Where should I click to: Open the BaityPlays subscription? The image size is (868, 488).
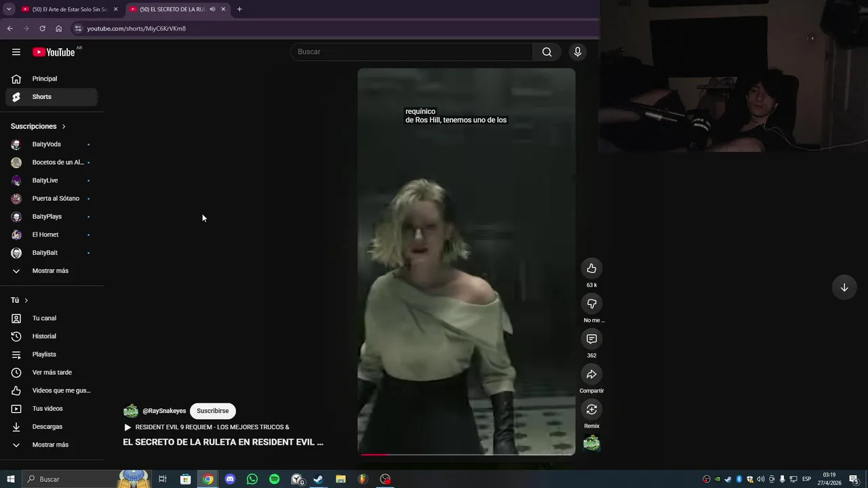pyautogui.click(x=52, y=217)
